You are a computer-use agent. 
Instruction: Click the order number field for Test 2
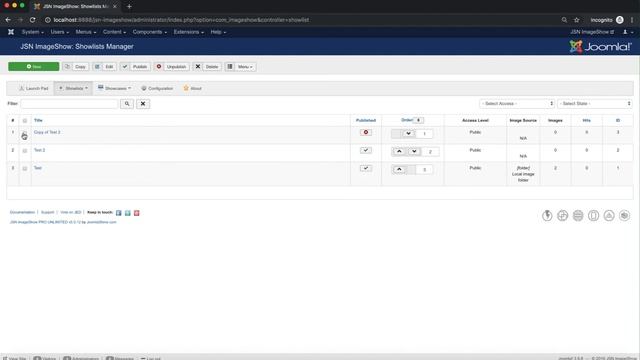pyautogui.click(x=430, y=152)
